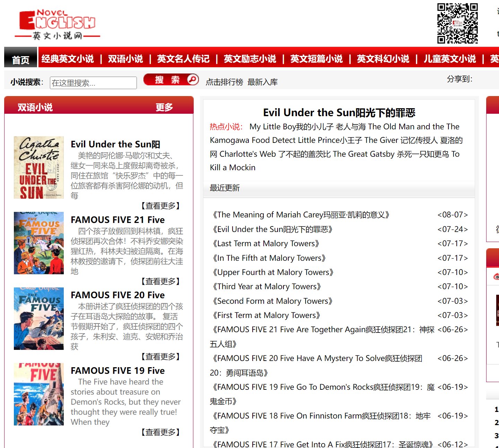Open FAMOUS FIVE 19 Five Go To Demon's Rocks
The image size is (499, 448).
(x=322, y=394)
